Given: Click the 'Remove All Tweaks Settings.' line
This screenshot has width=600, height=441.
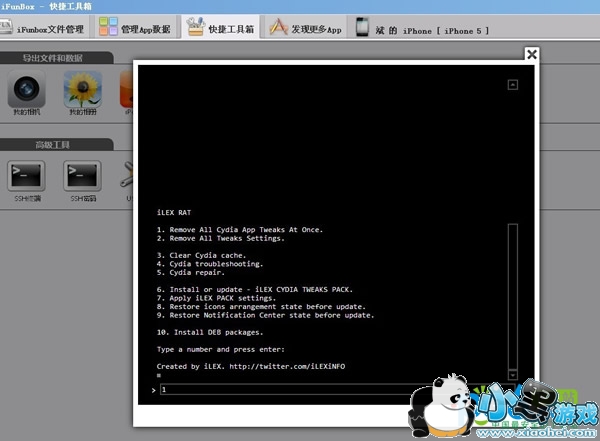Looking at the screenshot, I should (x=220, y=238).
